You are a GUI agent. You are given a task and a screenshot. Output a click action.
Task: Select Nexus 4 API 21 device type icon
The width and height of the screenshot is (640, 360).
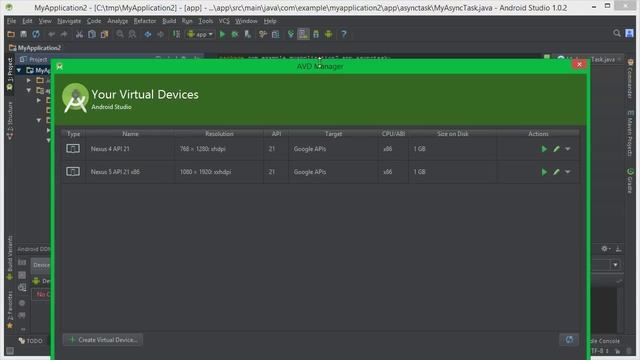click(x=73, y=149)
